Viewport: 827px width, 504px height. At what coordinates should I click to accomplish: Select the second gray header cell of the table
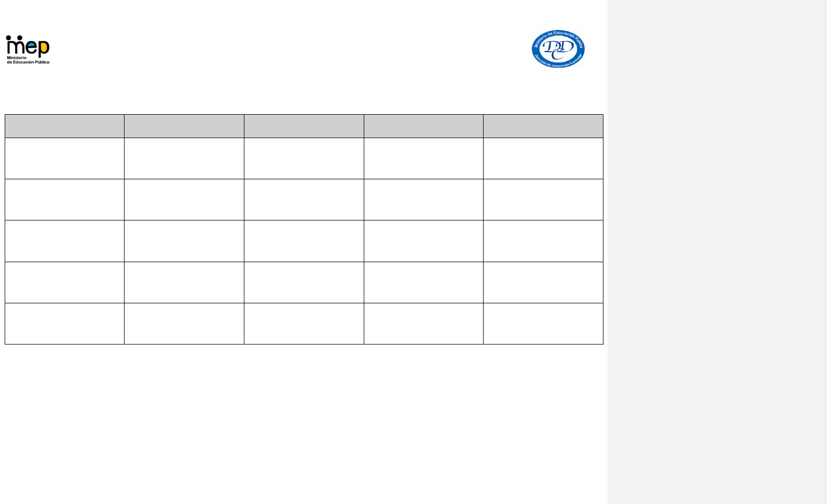pyautogui.click(x=184, y=126)
